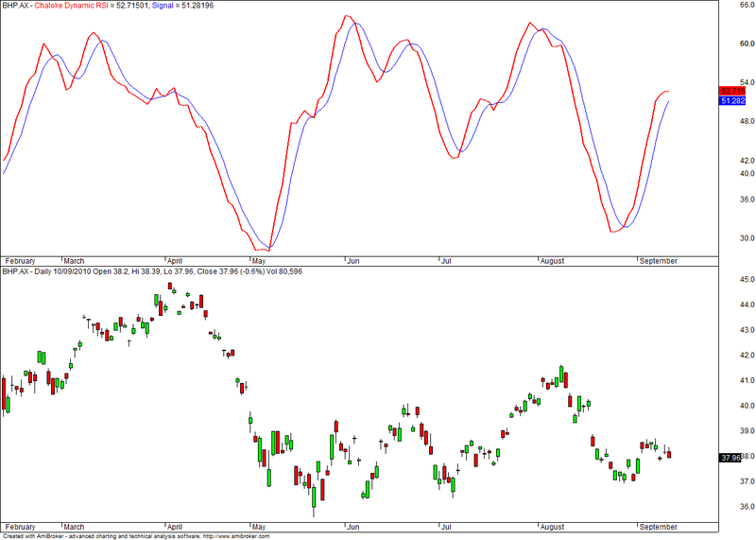
Task: Click the Jun label under the candlestick pane
Action: [x=353, y=527]
